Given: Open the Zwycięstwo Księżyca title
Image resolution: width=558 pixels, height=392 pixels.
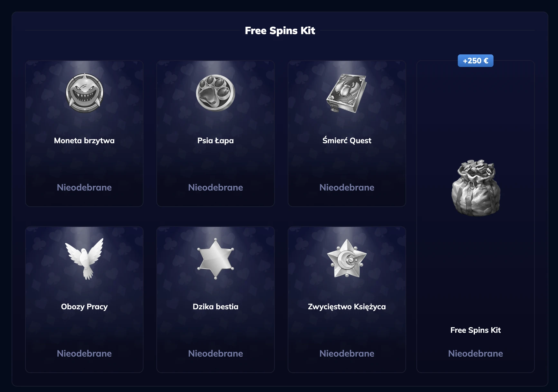Looking at the screenshot, I should [x=347, y=307].
